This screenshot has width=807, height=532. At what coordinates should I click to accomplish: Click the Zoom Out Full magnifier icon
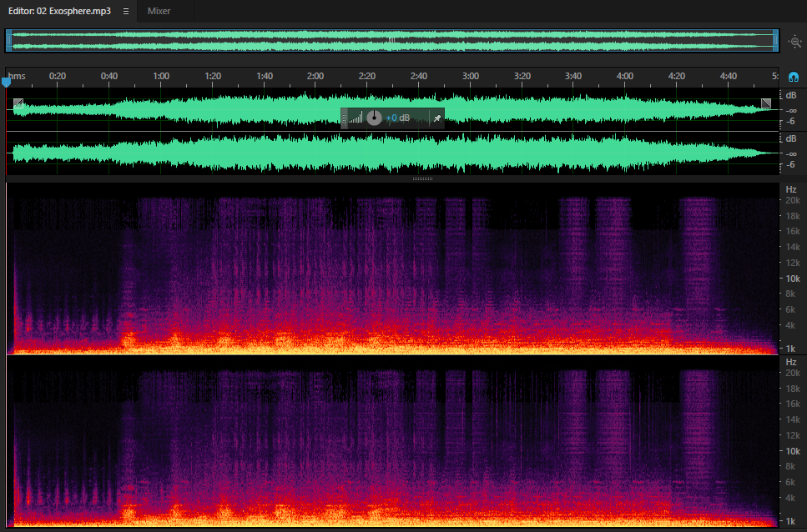[x=794, y=42]
